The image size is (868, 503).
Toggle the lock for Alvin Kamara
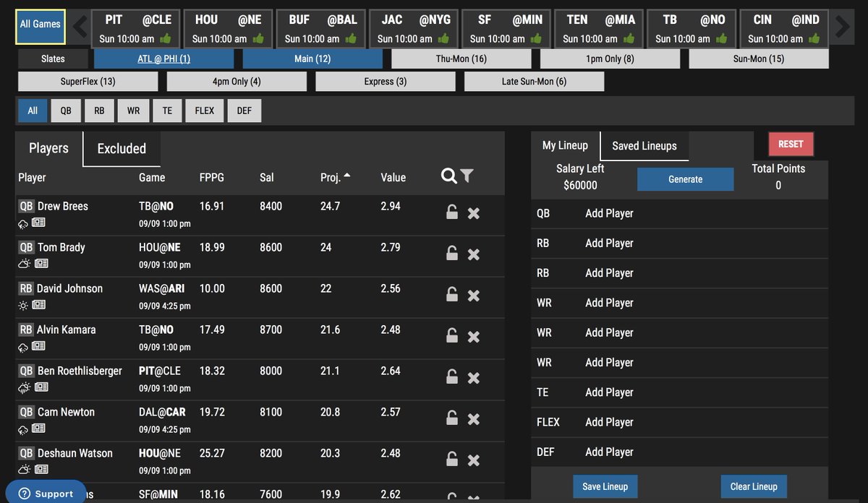coord(451,335)
